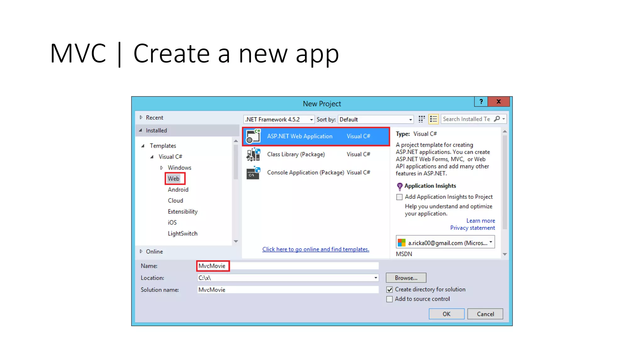Click the Solution name input field

pyautogui.click(x=288, y=290)
